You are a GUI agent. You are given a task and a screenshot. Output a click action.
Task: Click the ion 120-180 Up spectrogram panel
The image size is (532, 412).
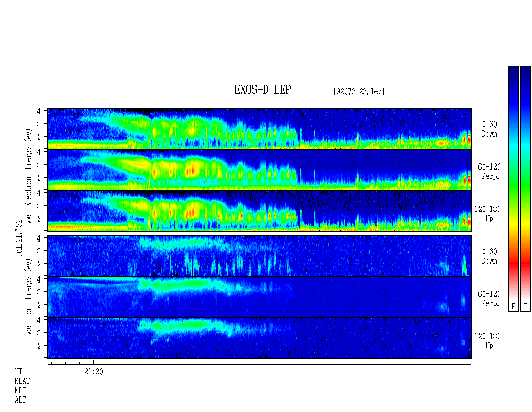(259, 339)
